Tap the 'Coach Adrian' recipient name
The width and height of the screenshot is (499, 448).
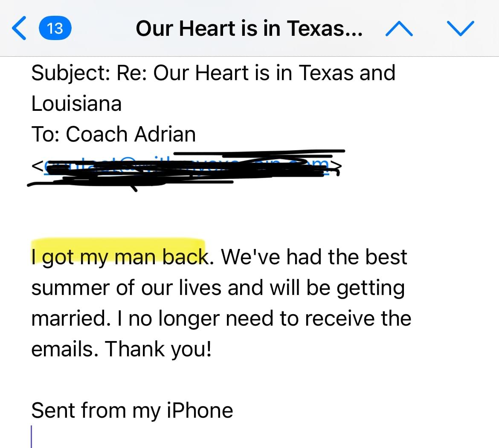(131, 134)
